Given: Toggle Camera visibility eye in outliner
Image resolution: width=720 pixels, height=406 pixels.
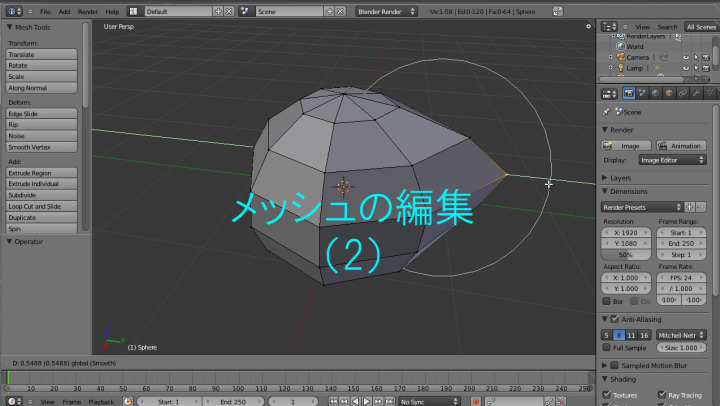Looking at the screenshot, I should point(686,57).
